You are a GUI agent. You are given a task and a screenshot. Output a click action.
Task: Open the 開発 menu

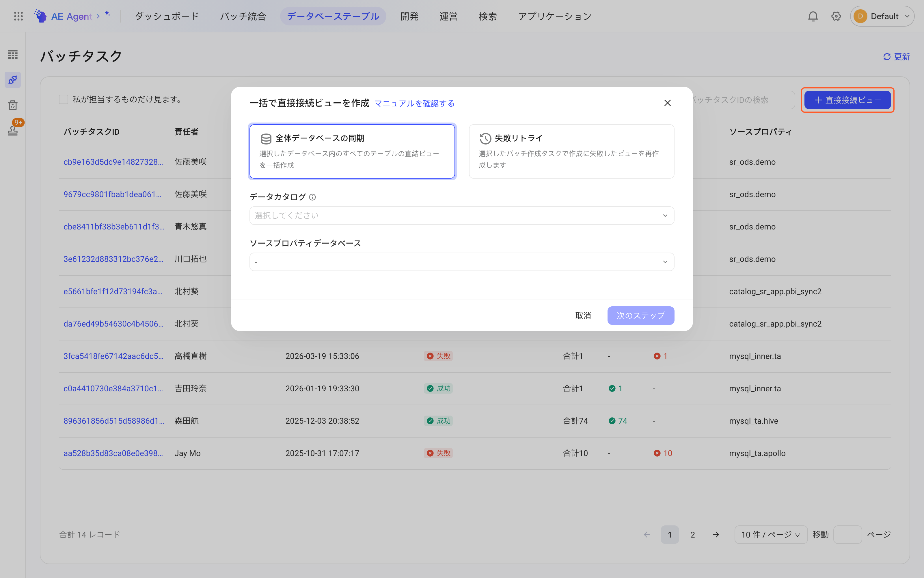409,16
